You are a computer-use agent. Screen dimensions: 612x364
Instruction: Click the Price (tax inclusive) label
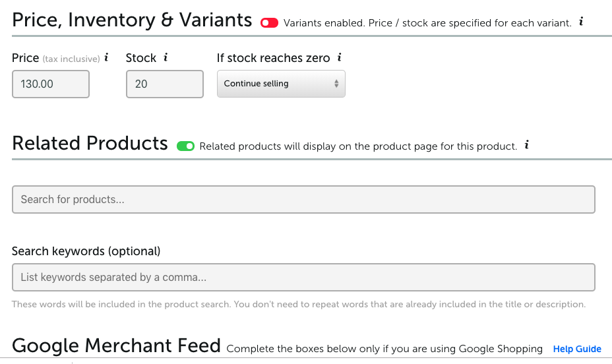(56, 58)
